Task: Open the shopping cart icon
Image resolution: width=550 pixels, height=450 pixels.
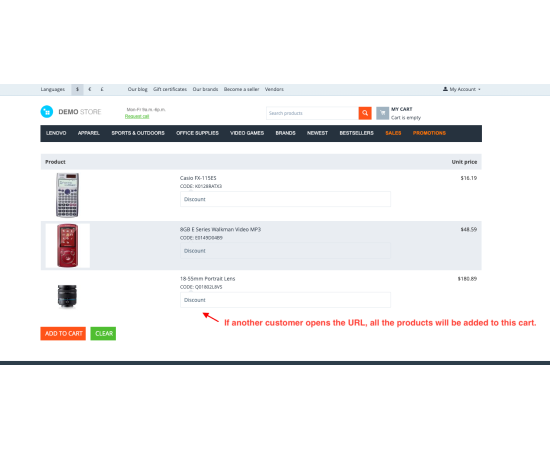Action: click(x=382, y=113)
